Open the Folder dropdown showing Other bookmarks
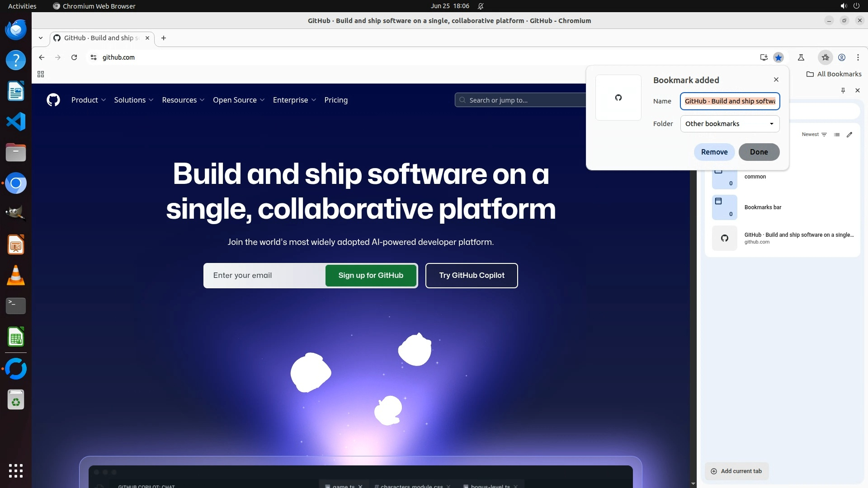The width and height of the screenshot is (868, 488). [730, 124]
